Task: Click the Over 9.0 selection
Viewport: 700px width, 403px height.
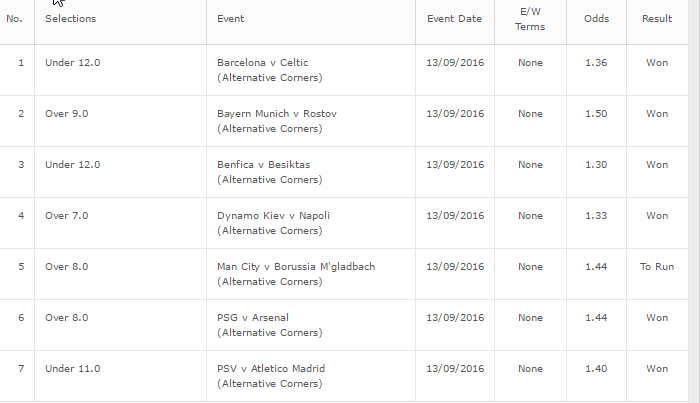Action: 67,113
